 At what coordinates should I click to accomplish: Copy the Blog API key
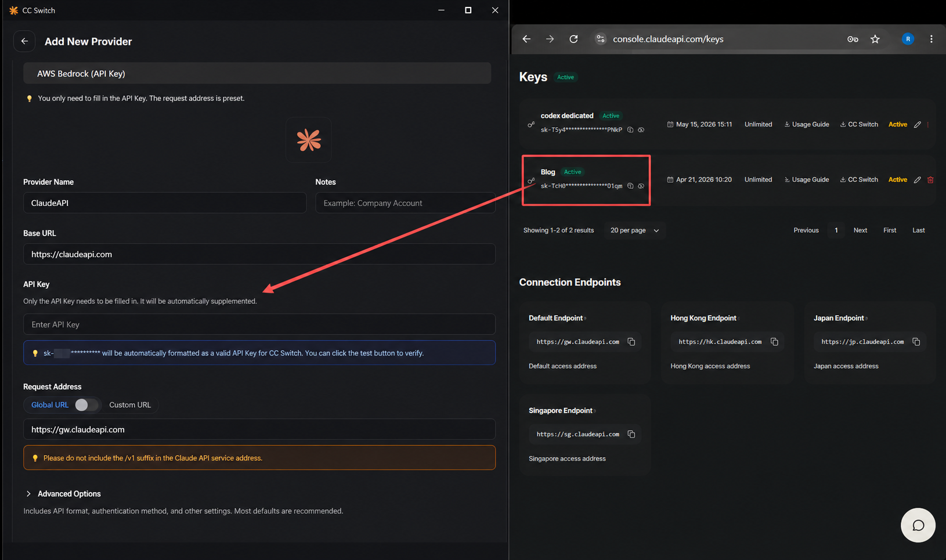[630, 186]
